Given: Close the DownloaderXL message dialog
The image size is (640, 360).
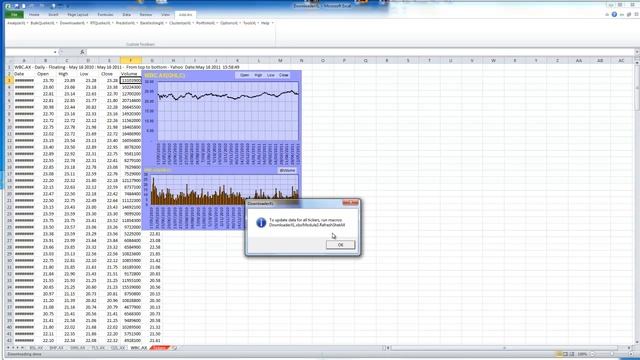Looking at the screenshot, I should [x=351, y=203].
